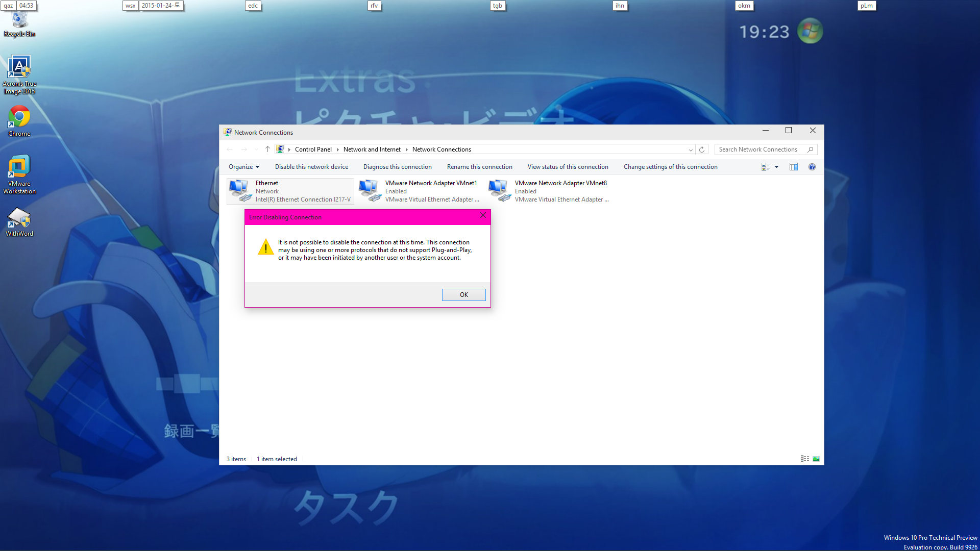Expand the chevron after Control Panel
Image resolution: width=980 pixels, height=551 pixels.
337,149
